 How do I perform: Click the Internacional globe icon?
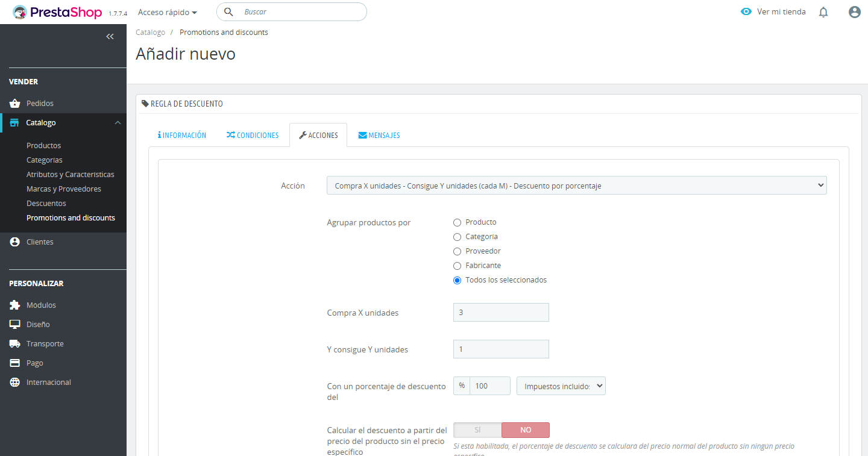click(15, 383)
